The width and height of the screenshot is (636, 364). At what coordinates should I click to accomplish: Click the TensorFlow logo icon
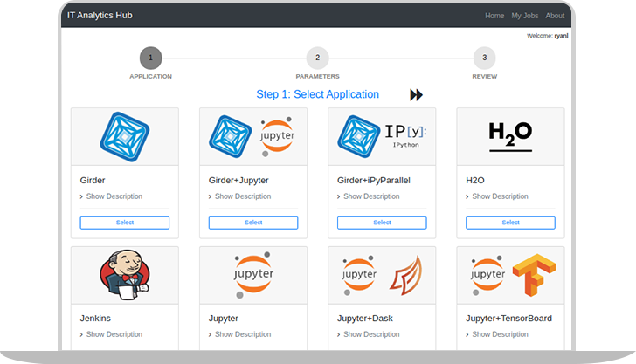[x=534, y=275]
